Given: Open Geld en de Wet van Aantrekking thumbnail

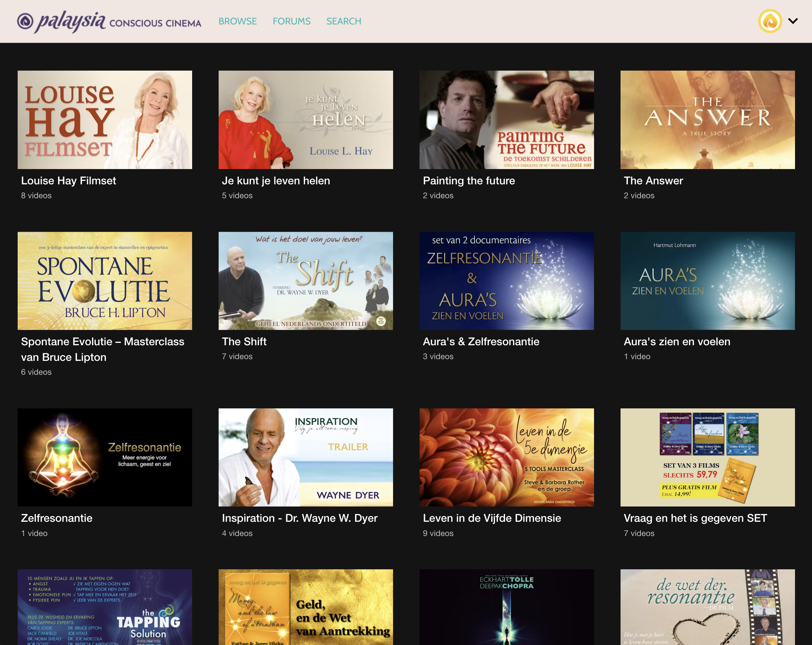Looking at the screenshot, I should [306, 607].
